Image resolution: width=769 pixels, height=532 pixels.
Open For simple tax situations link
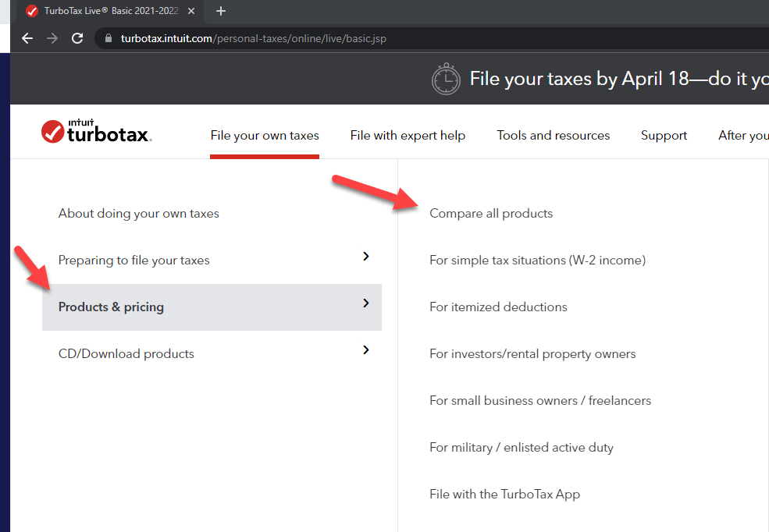point(537,260)
